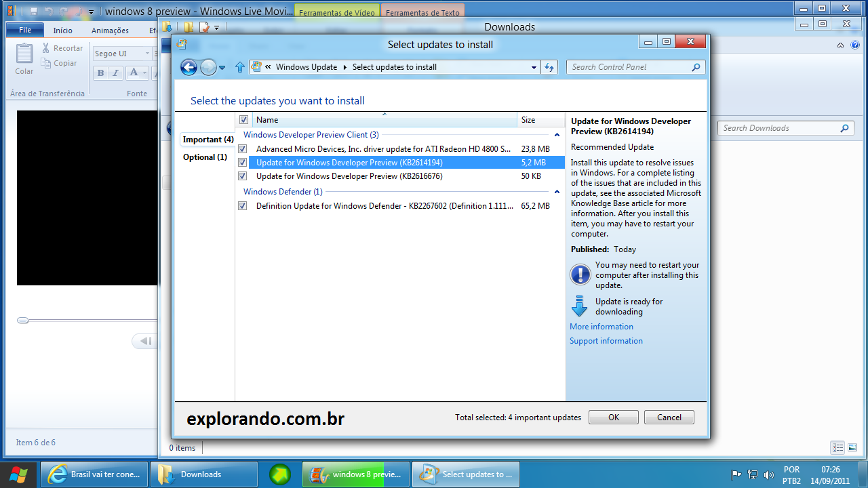Screen dimensions: 868x488
Task: Click the restart warning exclamation icon
Action: [580, 274]
